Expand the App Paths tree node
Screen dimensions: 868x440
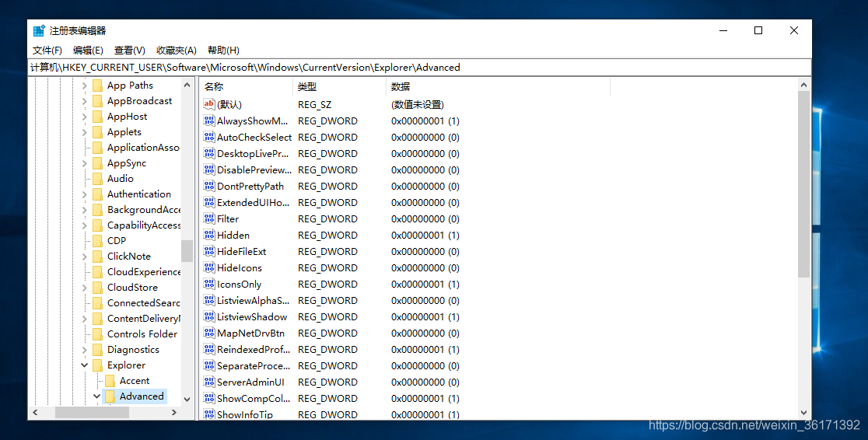pos(84,86)
